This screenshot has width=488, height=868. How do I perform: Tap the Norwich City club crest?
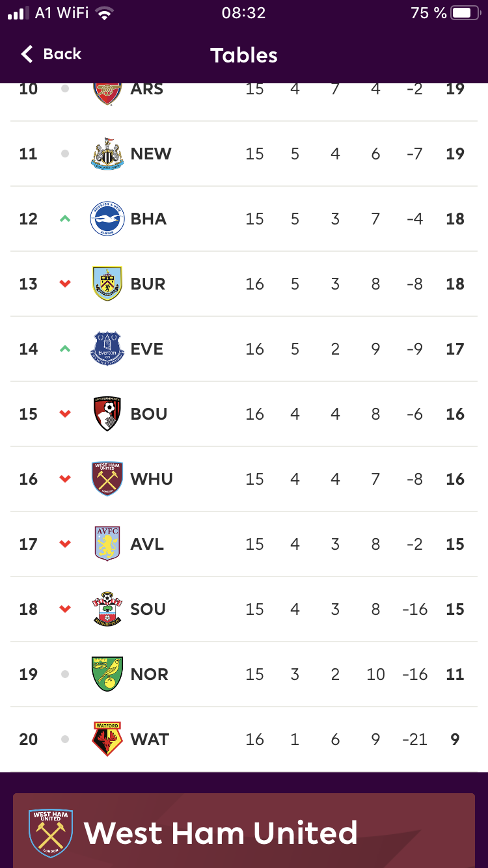107,674
